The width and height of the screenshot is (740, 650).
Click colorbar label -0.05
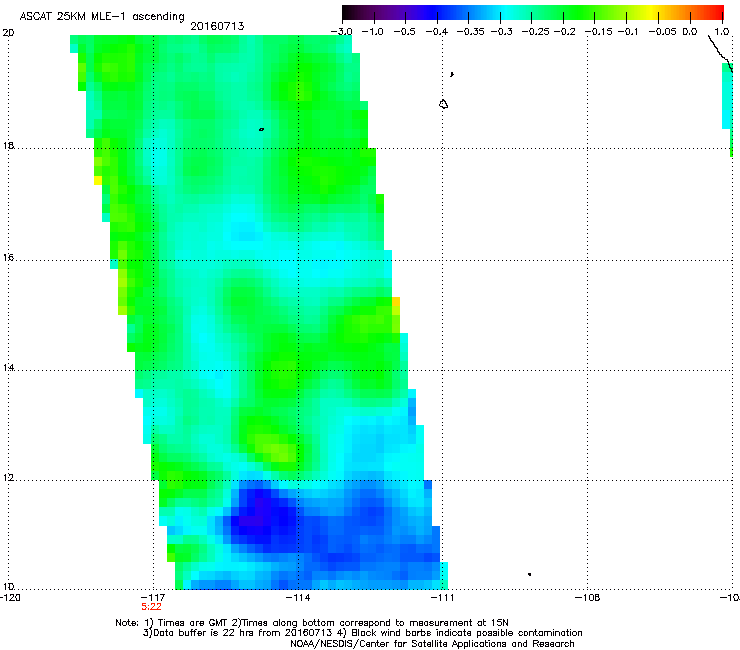point(663,32)
